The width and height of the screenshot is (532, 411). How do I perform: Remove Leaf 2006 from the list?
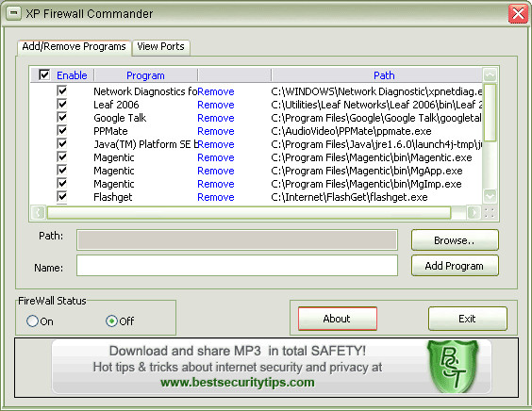216,105
